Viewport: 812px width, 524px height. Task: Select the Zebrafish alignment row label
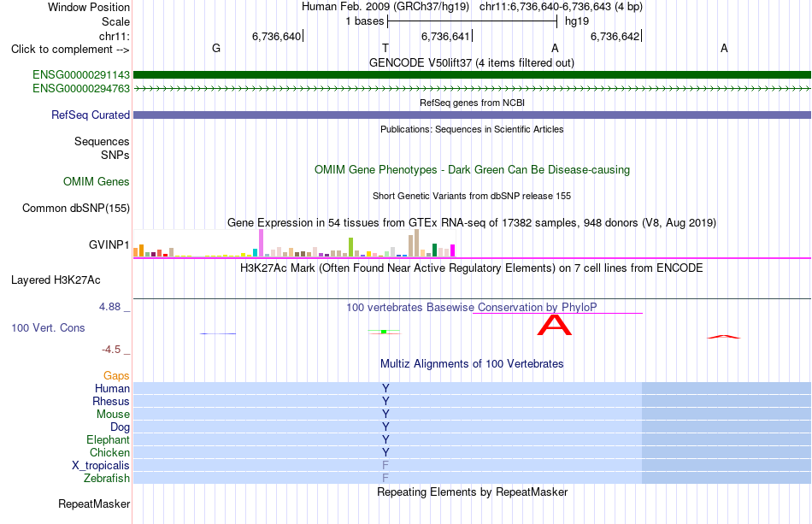107,478
